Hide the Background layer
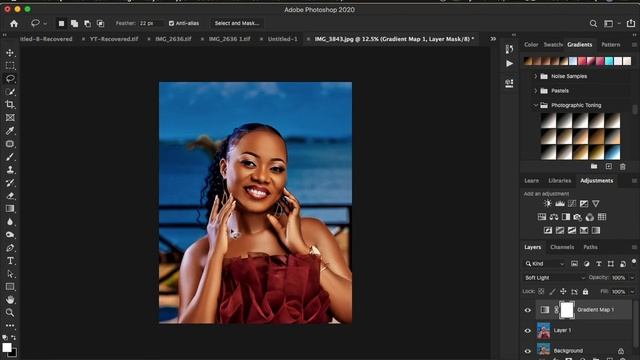The height and width of the screenshot is (360, 640). point(528,351)
